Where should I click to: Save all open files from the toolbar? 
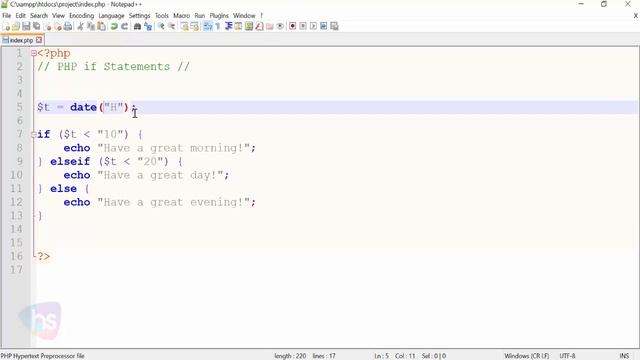coord(36,27)
